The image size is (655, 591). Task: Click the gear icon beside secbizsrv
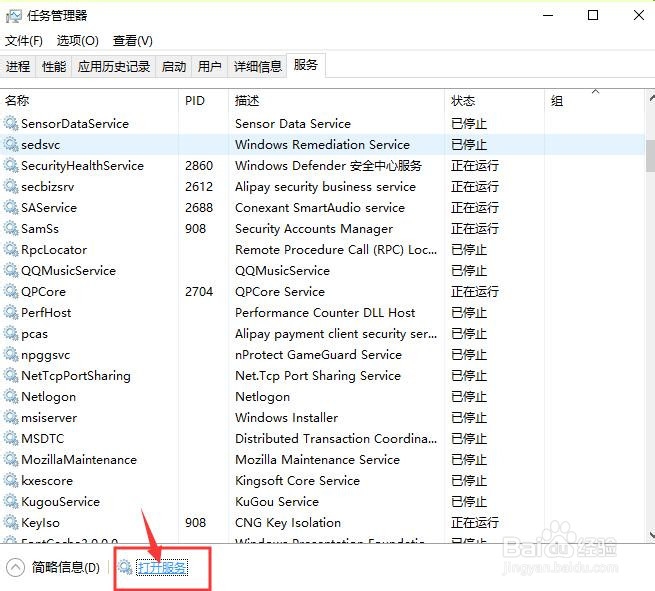(11, 186)
